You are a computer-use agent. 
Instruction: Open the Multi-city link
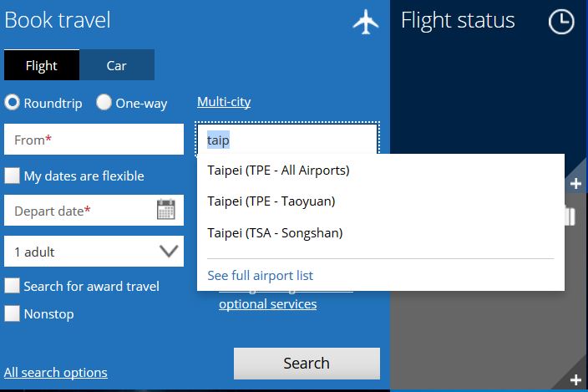pos(224,102)
